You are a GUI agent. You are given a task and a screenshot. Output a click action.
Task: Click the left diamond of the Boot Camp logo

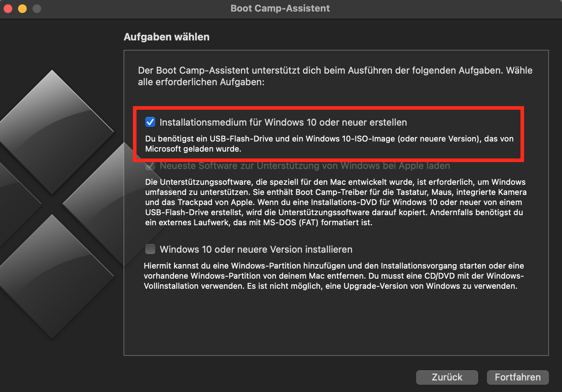click(14, 202)
